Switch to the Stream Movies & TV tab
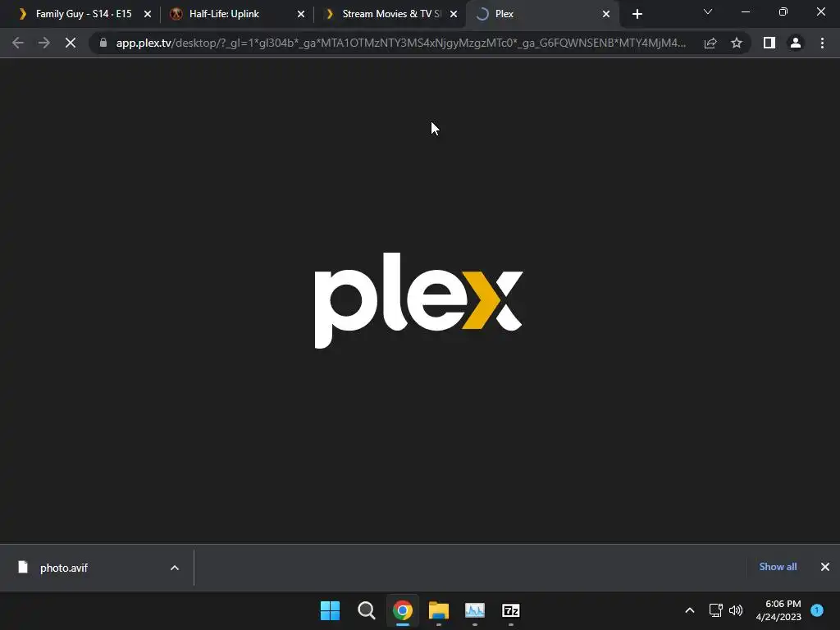Viewport: 840px width, 630px height. pos(391,14)
